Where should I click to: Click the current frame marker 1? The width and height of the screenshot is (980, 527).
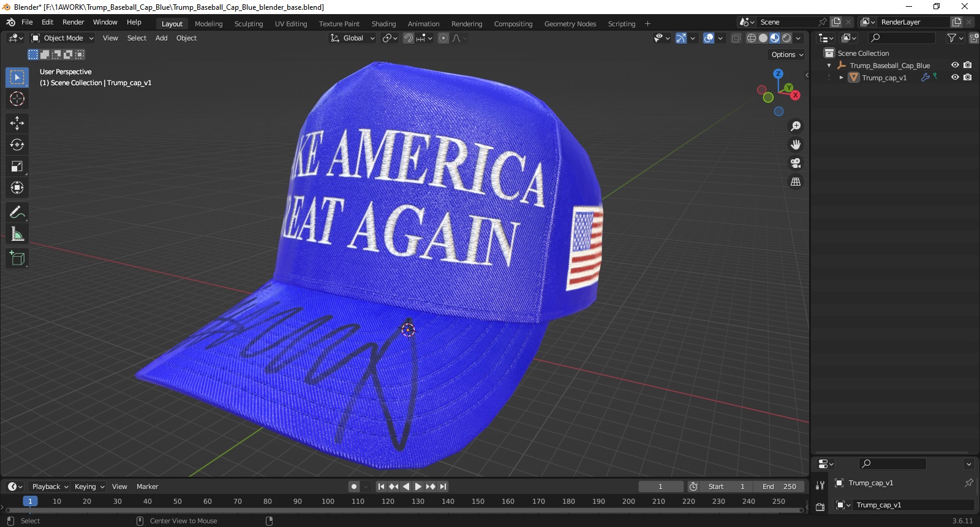coord(30,501)
